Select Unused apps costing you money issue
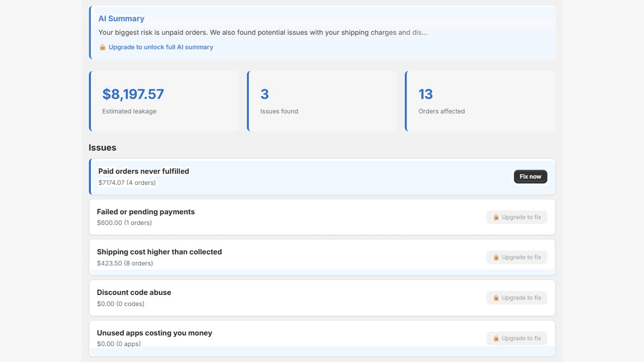 (x=322, y=339)
